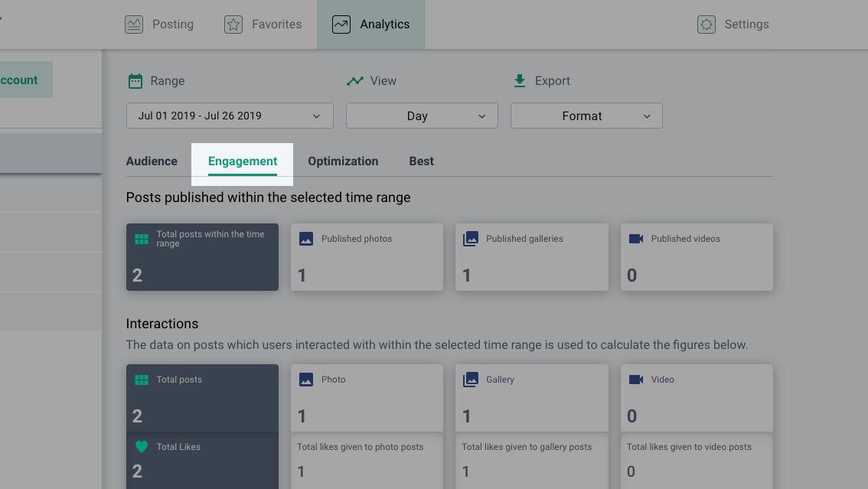Open the Best tab
The width and height of the screenshot is (868, 489).
tap(421, 161)
